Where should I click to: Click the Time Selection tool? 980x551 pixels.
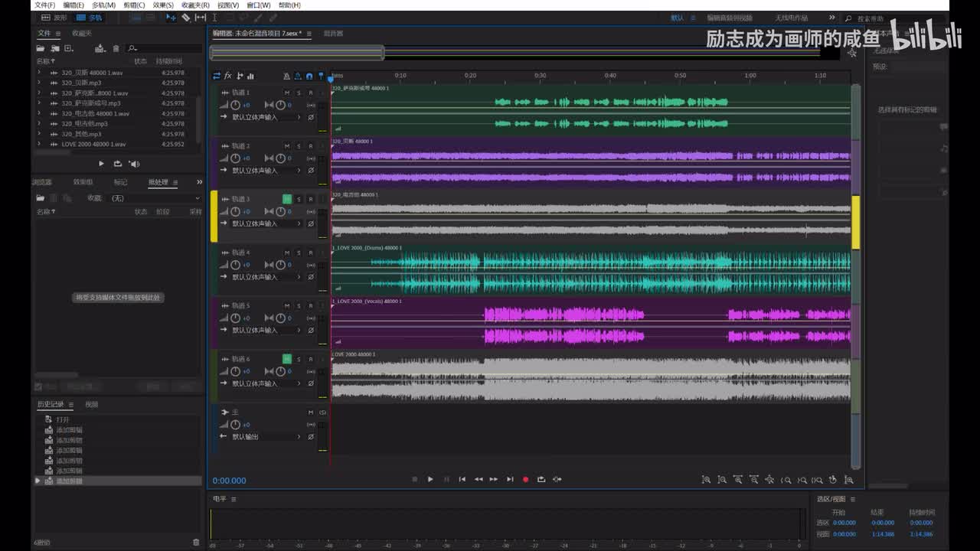click(x=214, y=18)
